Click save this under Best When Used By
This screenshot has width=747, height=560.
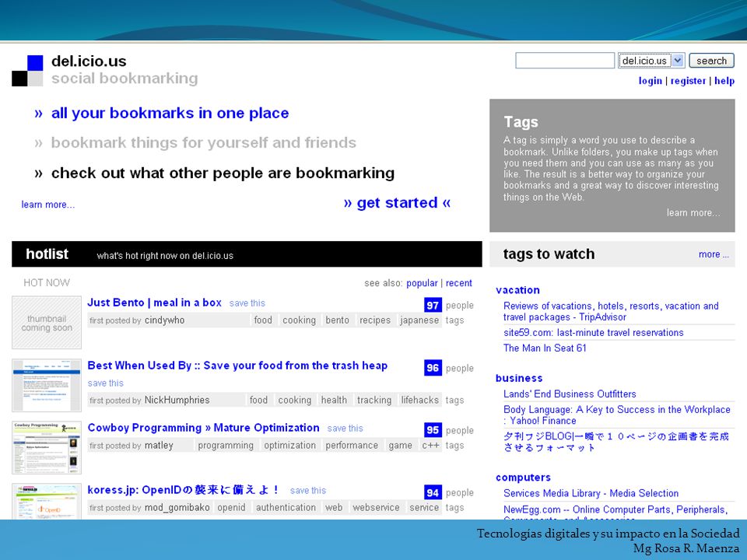coord(105,383)
